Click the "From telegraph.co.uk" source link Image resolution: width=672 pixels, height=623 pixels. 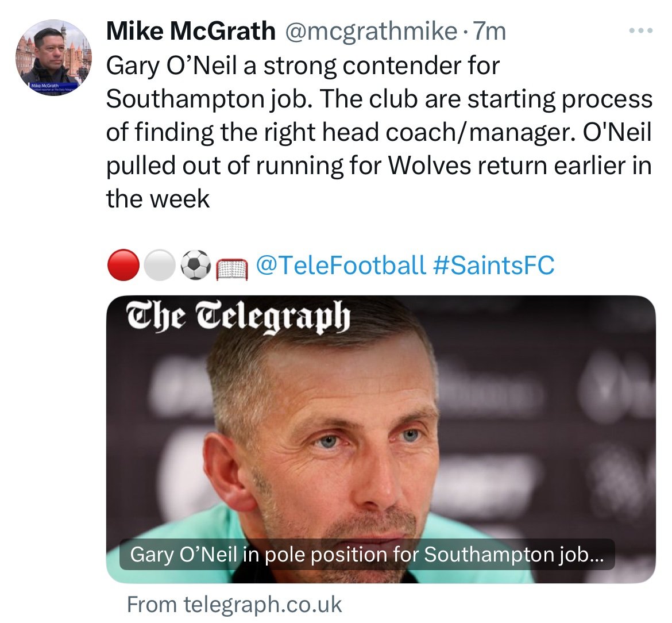pos(234,605)
